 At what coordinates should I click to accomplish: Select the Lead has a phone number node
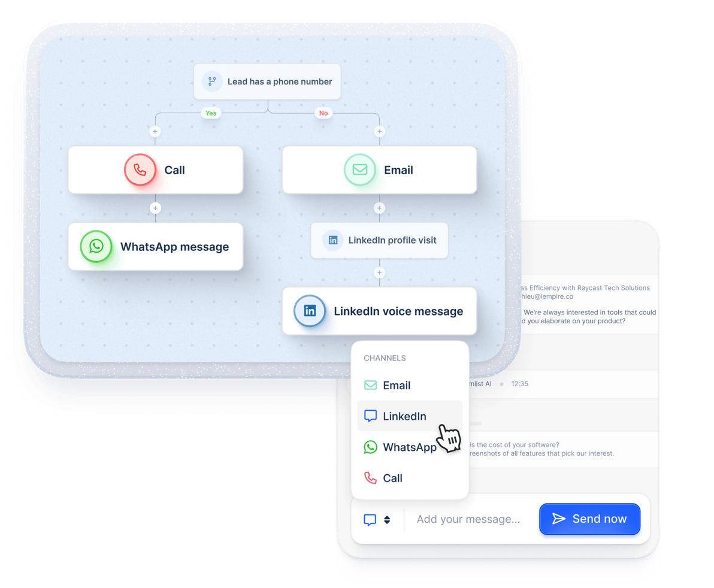coord(267,81)
